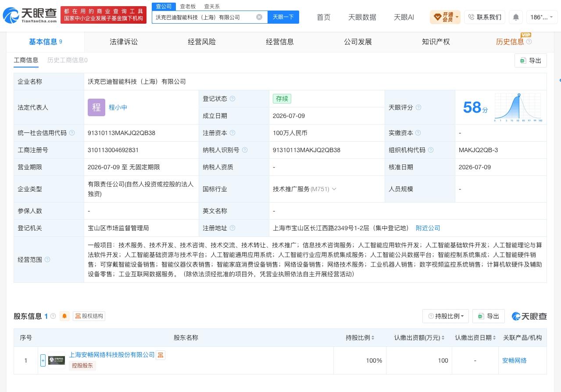Click the help icon beside 组织机构代码
The width and height of the screenshot is (561, 392).
431,150
